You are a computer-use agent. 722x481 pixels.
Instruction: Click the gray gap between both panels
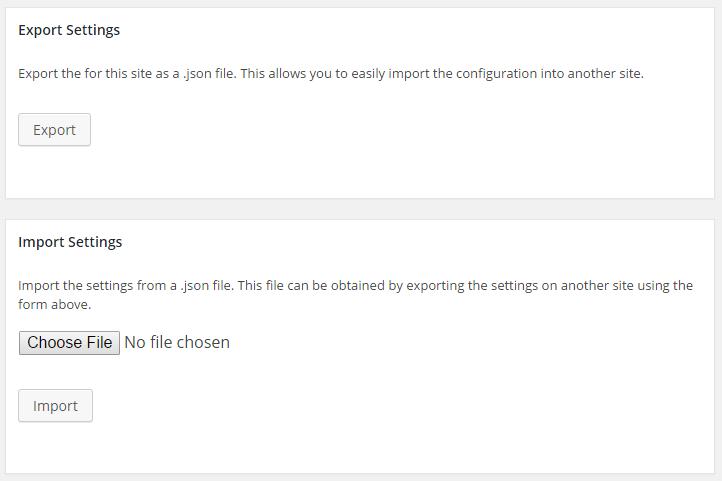coord(361,209)
